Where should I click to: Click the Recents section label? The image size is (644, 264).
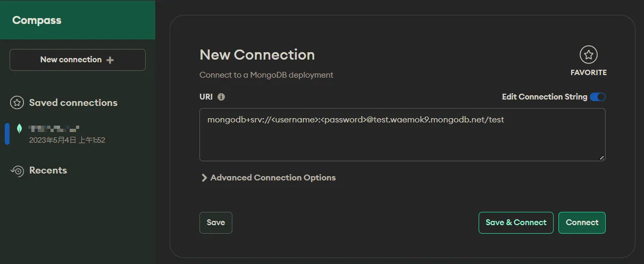[x=48, y=170]
